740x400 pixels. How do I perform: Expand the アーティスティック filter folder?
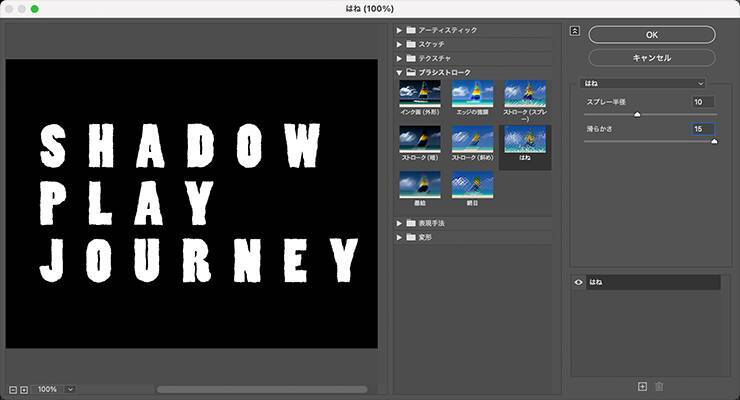pyautogui.click(x=400, y=30)
